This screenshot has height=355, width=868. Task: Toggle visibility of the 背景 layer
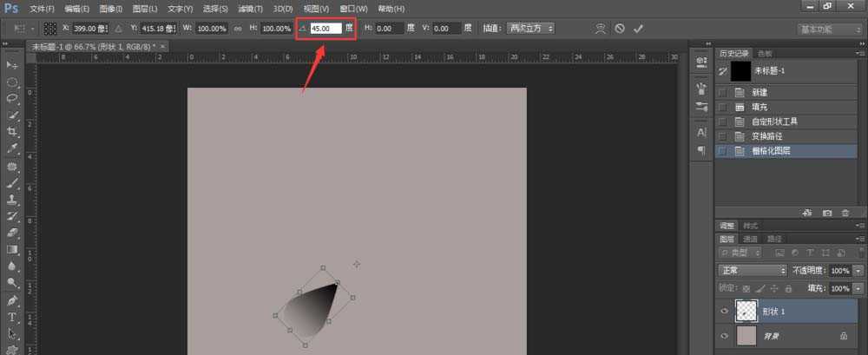tap(725, 335)
